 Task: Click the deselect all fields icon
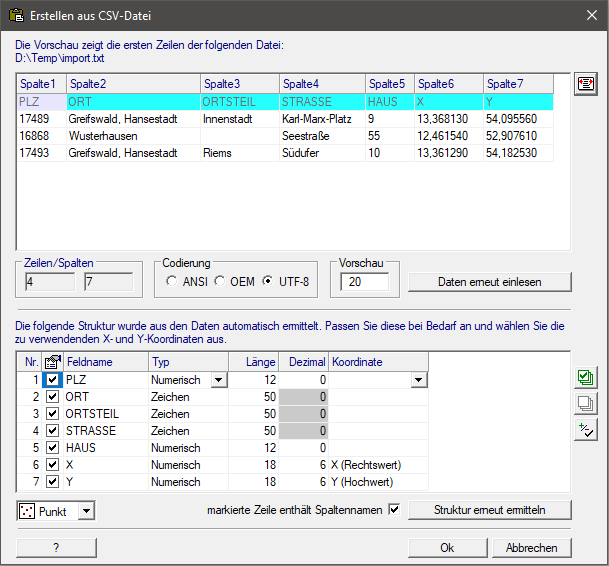(x=586, y=404)
